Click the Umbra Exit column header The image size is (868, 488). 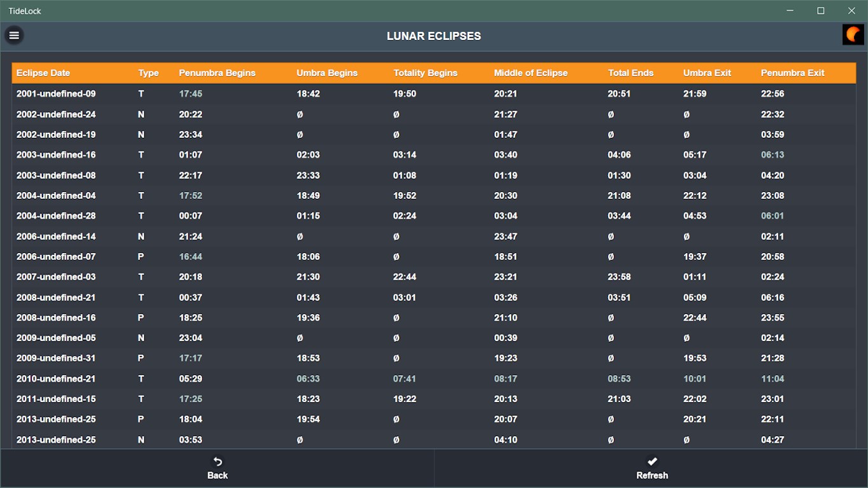tap(707, 73)
